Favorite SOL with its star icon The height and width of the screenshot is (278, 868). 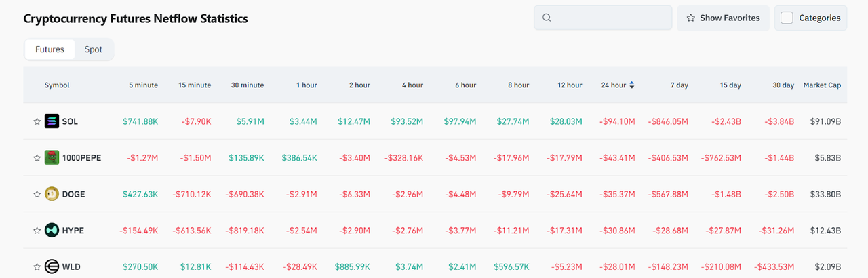(37, 122)
